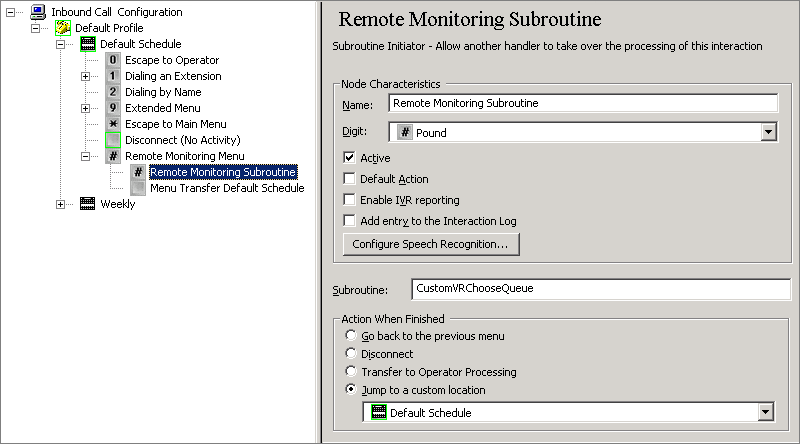
Task: Enable IVR reporting checkbox
Action: 349,200
